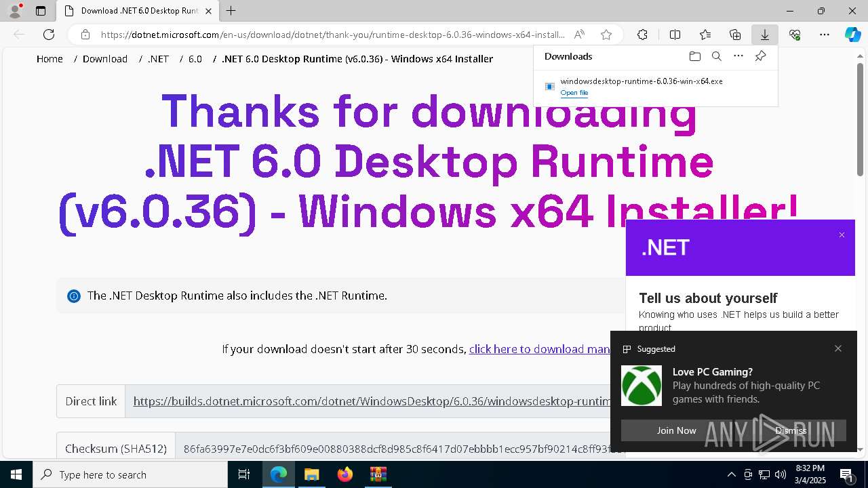
Task: Search downloads with magnifier icon
Action: coord(717,56)
